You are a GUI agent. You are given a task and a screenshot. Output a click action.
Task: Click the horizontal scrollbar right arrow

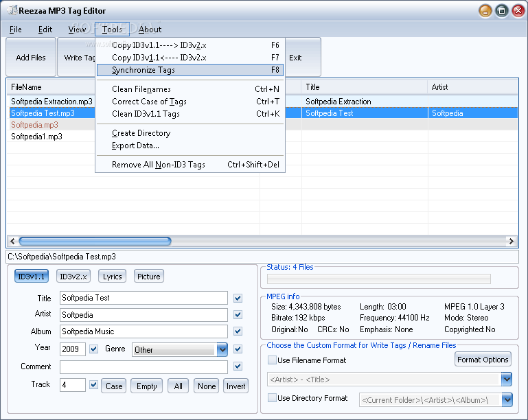pos(511,241)
